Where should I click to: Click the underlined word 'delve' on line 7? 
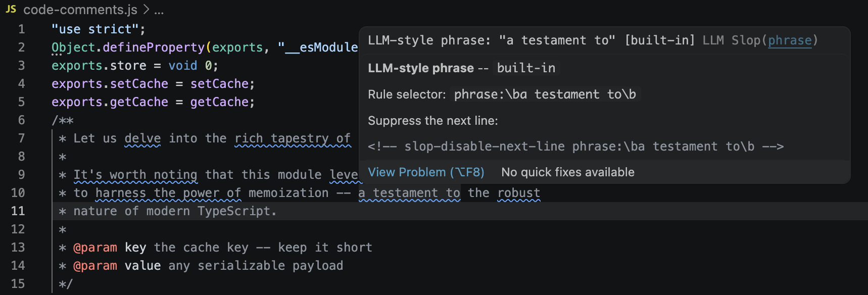(x=142, y=138)
